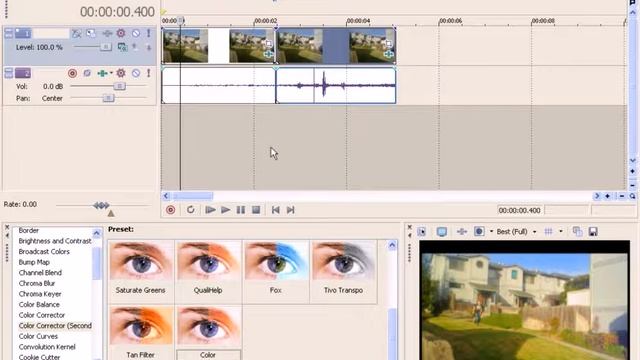Image resolution: width=640 pixels, height=360 pixels.
Task: Choose Tan Filter preset
Action: (141, 333)
